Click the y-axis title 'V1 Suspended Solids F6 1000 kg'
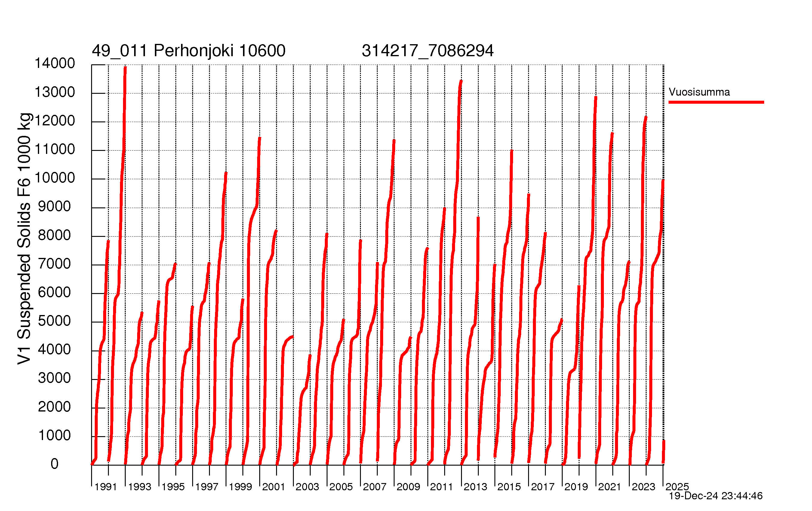812x511 pixels. [x=24, y=239]
